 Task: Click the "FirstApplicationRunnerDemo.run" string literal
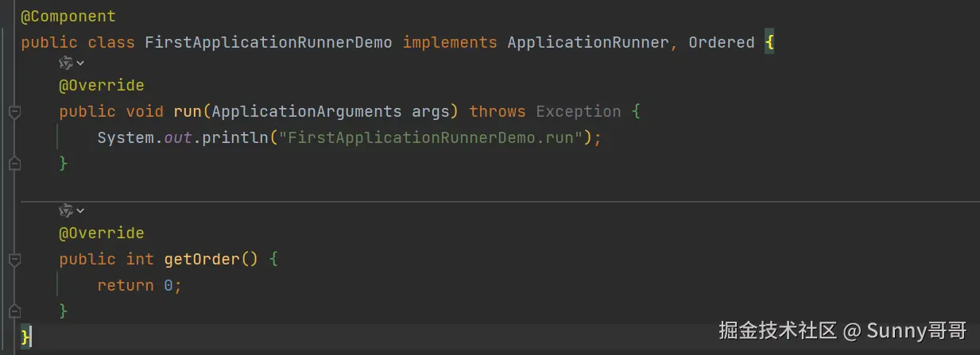431,137
